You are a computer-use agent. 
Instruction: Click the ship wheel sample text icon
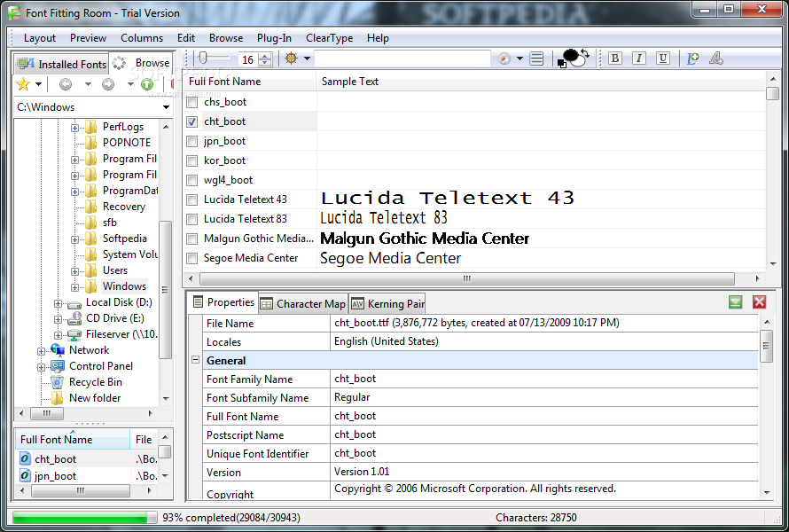click(x=292, y=59)
